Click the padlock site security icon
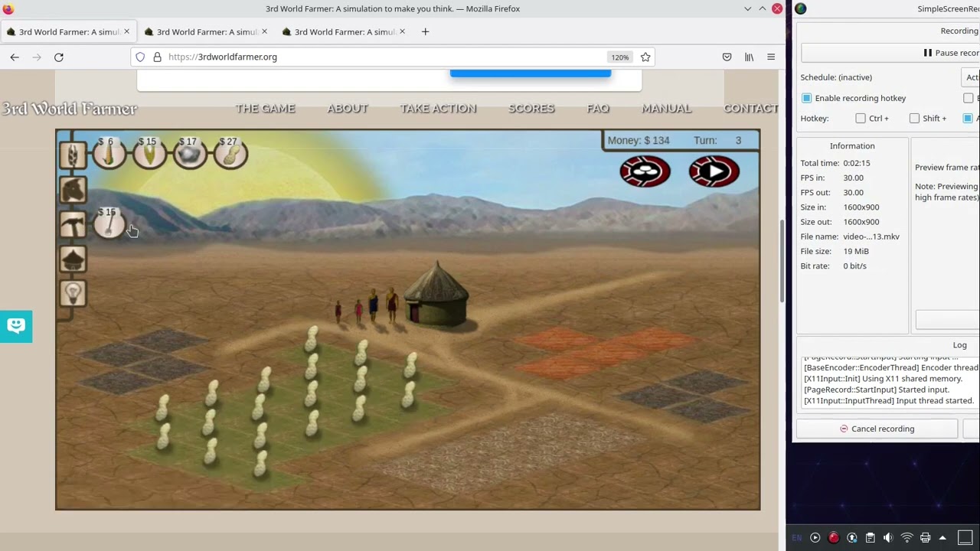The height and width of the screenshot is (551, 980). [157, 57]
